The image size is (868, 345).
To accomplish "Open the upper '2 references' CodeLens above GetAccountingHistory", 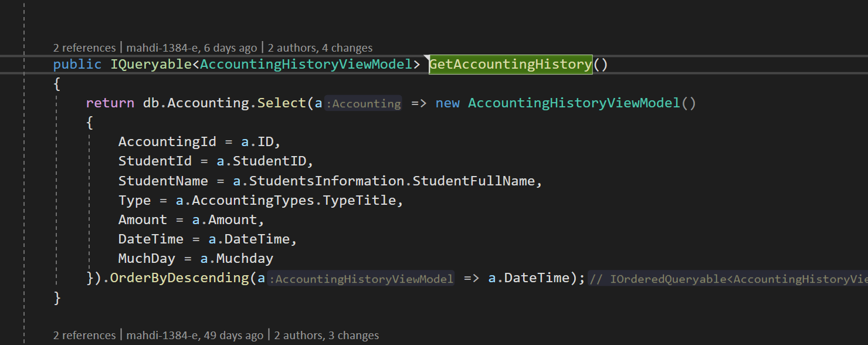I will click(84, 48).
